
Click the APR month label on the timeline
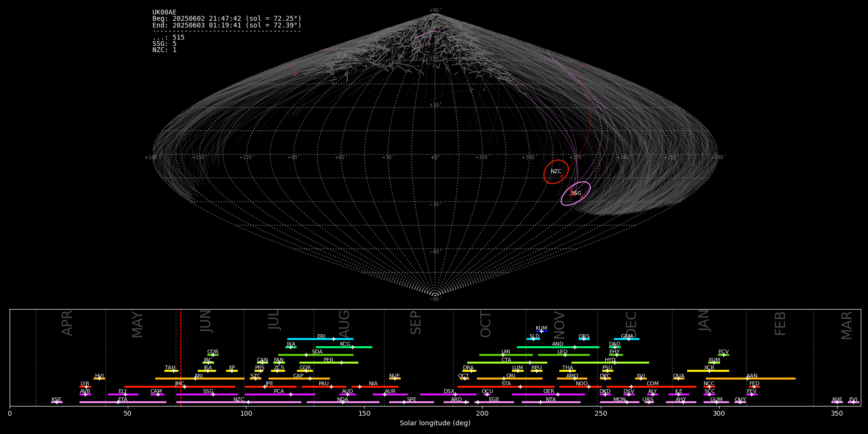pos(68,323)
